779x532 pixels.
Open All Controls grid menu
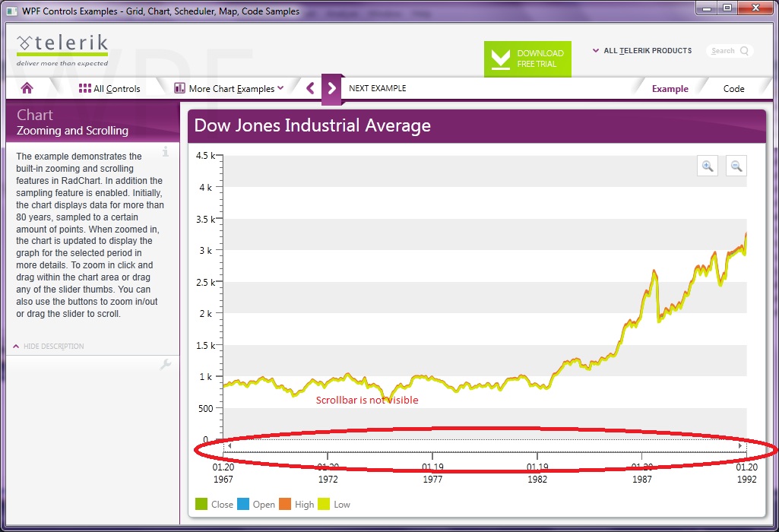pos(109,88)
